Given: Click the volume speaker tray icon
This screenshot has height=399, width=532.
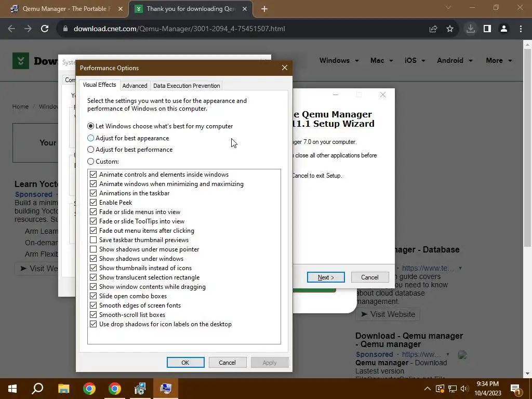Looking at the screenshot, I should 464,389.
